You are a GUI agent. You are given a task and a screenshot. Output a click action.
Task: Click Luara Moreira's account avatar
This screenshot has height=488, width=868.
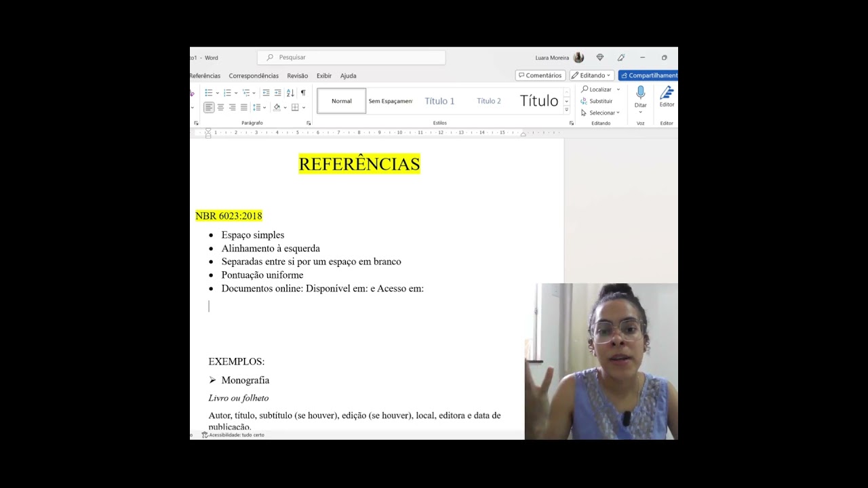coord(578,58)
